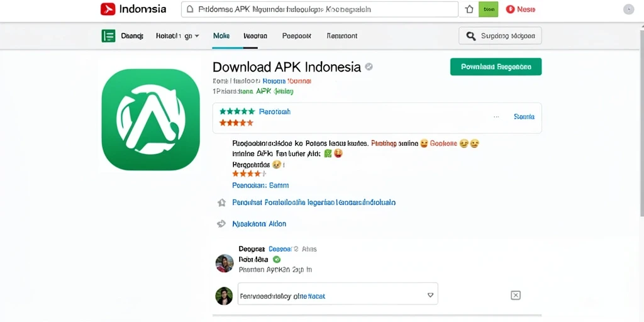Click the blue Rotoata link under the title
The height and width of the screenshot is (322, 644).
click(x=273, y=81)
